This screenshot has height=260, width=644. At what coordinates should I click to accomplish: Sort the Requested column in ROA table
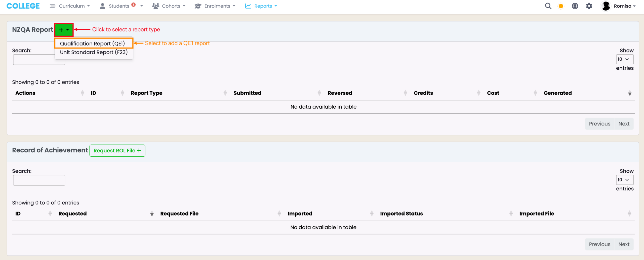(72, 213)
